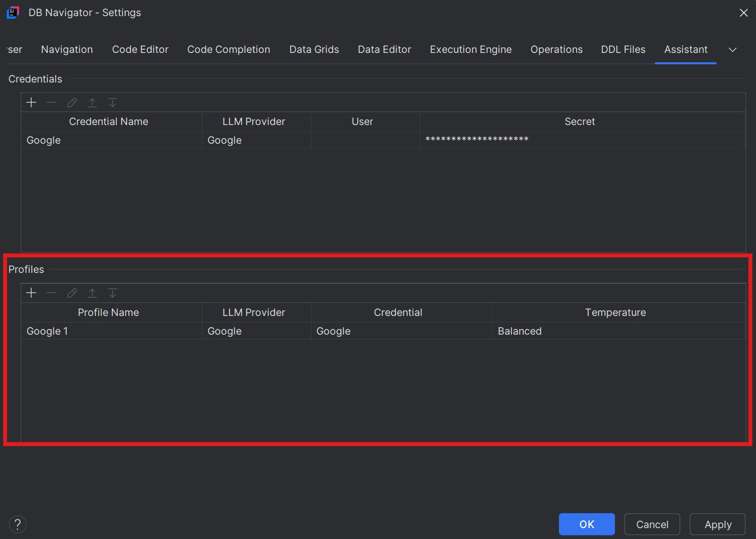Click the Profile Name column header
Image resolution: width=756 pixels, height=539 pixels.
pyautogui.click(x=111, y=312)
